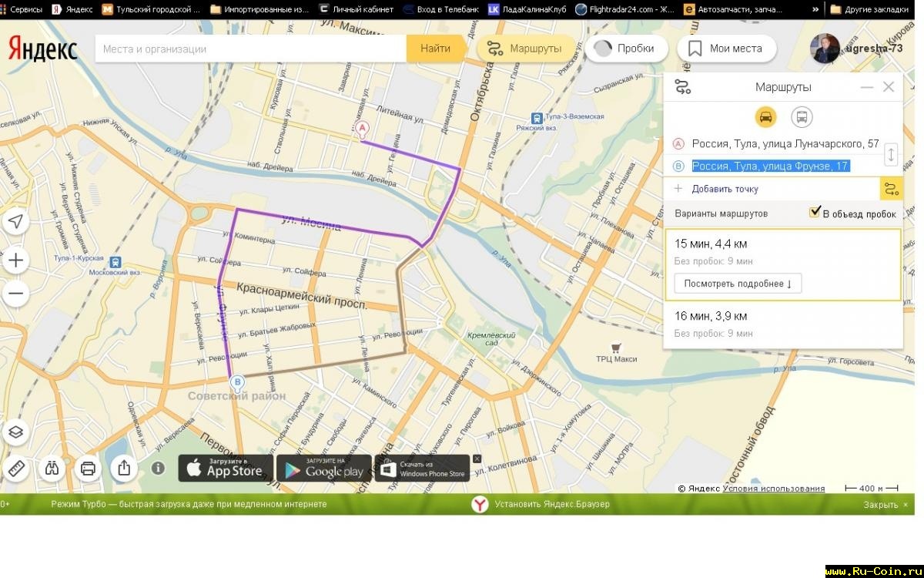
Task: Open the 'Импортированные из...' bookmarks folder
Action: (x=259, y=9)
